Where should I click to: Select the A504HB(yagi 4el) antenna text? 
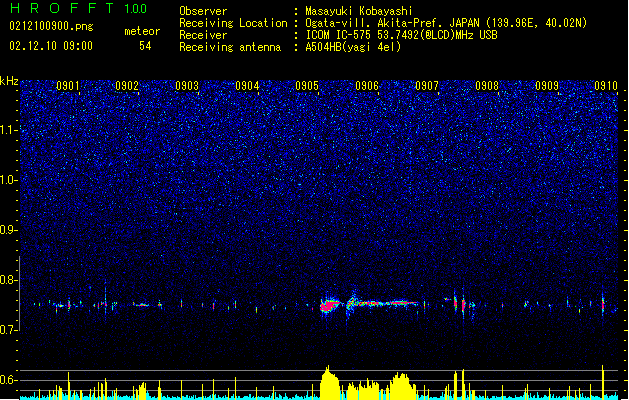click(x=353, y=47)
